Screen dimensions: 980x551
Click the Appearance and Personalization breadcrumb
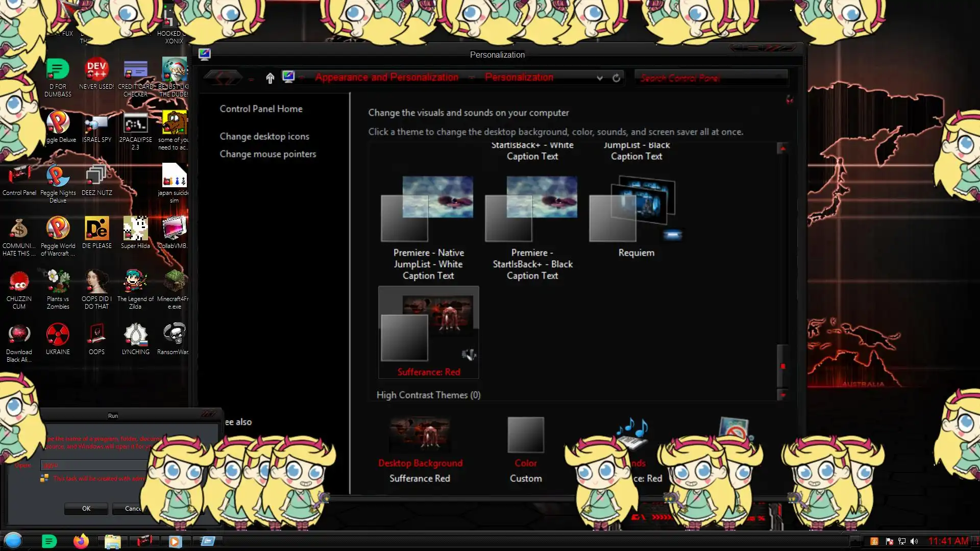click(386, 78)
